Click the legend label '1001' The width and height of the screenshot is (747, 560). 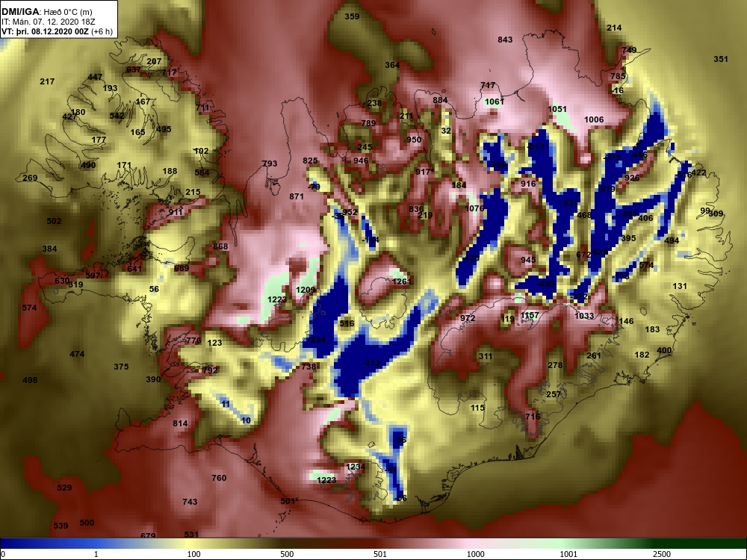[x=568, y=554]
